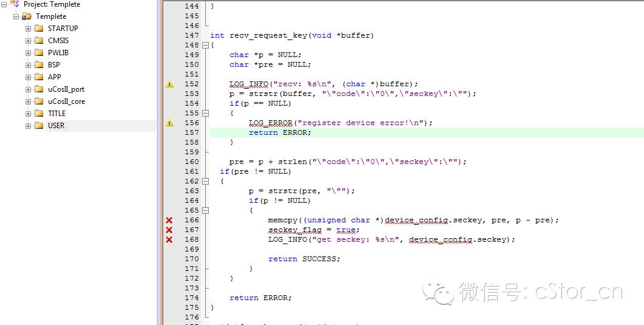The width and height of the screenshot is (644, 325).
Task: Click the Project: Templete project icon
Action: pos(15,4)
